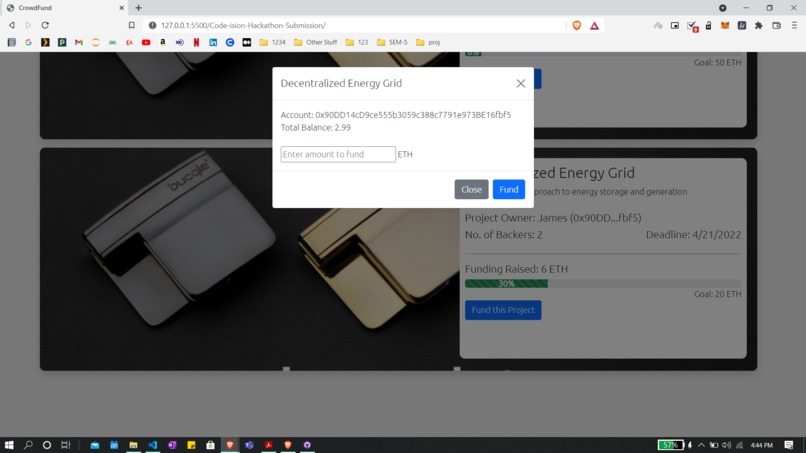The height and width of the screenshot is (453, 806).
Task: Open the Gmail bookmark
Action: point(79,42)
